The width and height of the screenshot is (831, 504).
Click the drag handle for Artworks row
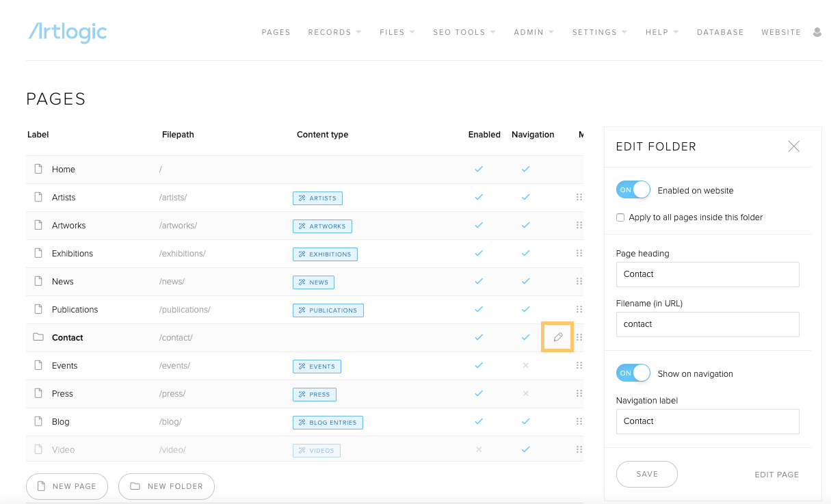point(579,225)
